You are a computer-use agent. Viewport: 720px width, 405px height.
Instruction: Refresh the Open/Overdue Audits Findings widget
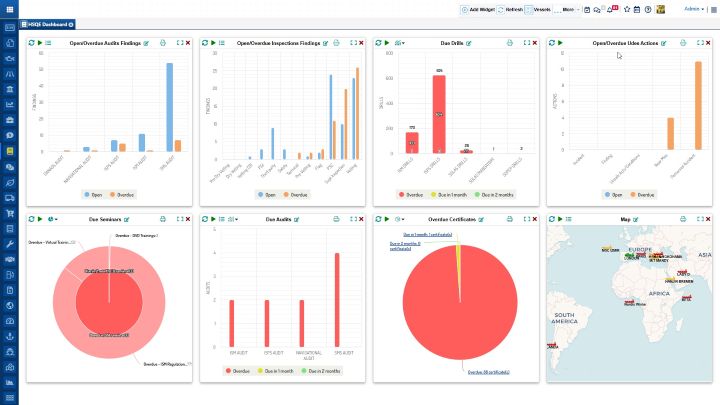pos(31,43)
